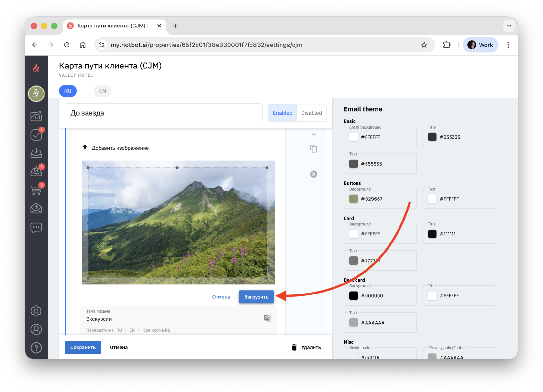The width and height of the screenshot is (543, 392).
Task: Click the Все кроме RU translation link
Action: pos(157,330)
